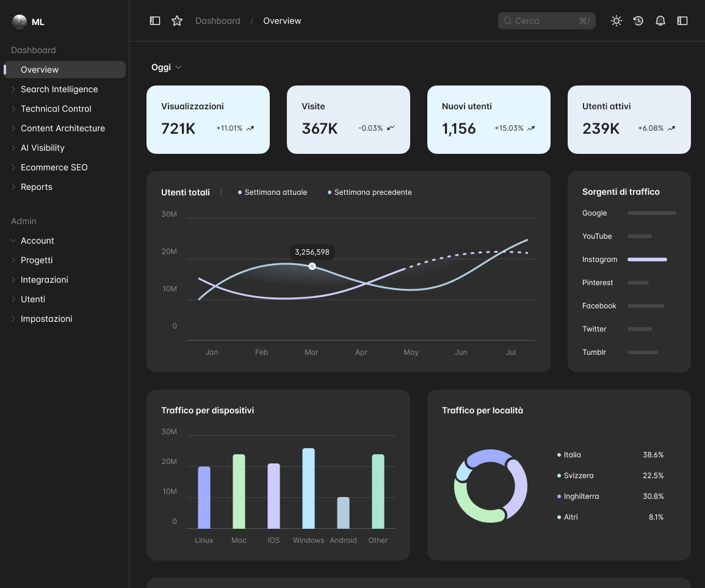This screenshot has height=588, width=705.
Task: Click the Windows bar in device chart
Action: click(x=308, y=488)
